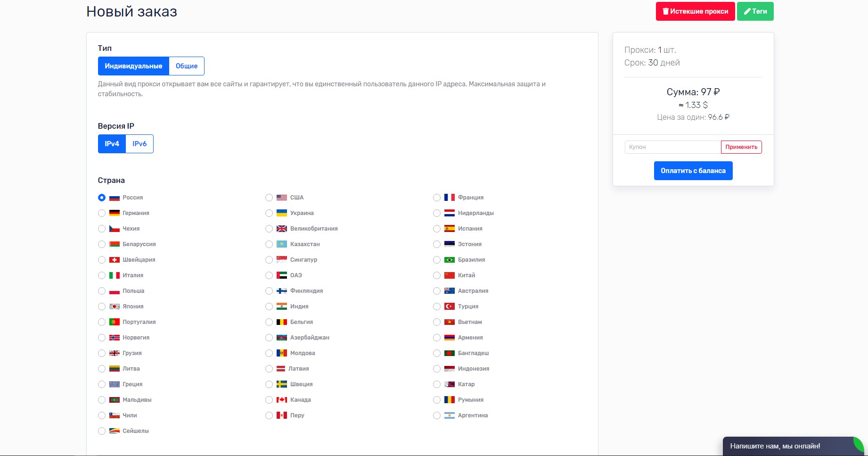Open the Теги button

[755, 11]
